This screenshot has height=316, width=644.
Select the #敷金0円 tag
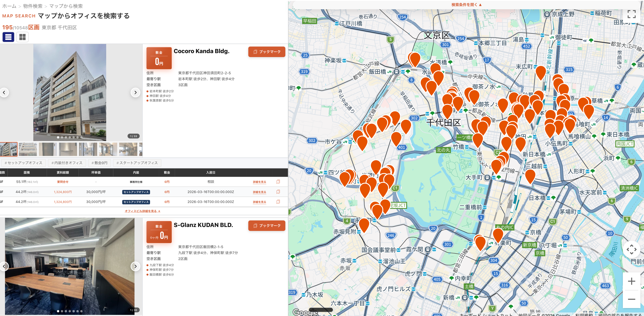(x=99, y=163)
